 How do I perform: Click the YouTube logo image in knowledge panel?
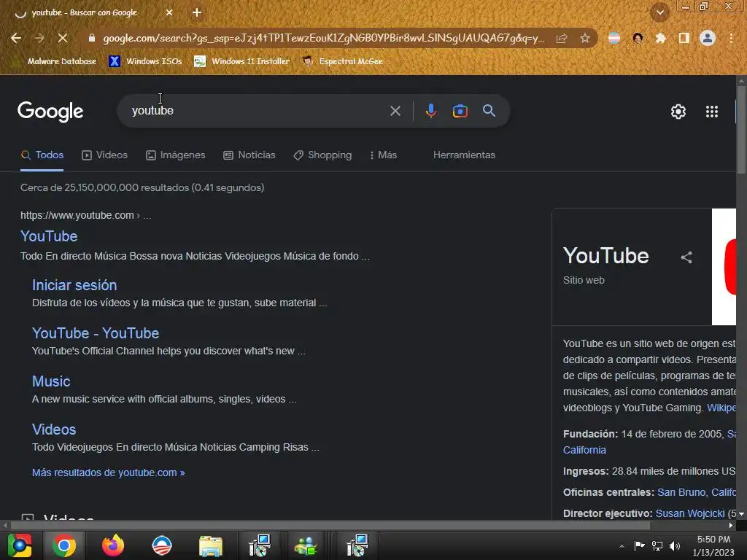coord(724,267)
